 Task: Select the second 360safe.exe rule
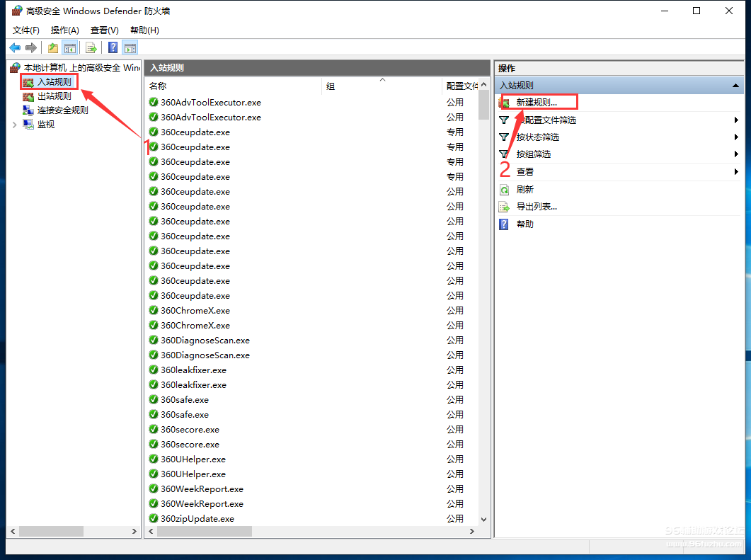point(185,415)
